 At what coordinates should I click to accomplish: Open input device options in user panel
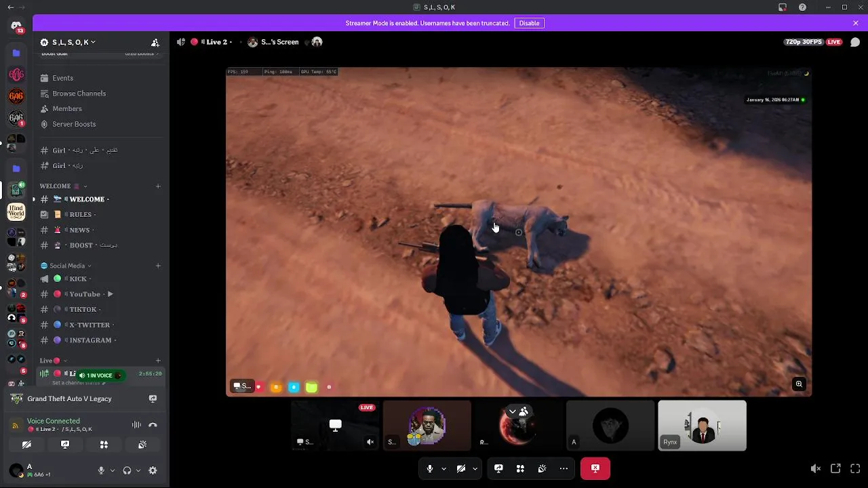click(x=113, y=470)
